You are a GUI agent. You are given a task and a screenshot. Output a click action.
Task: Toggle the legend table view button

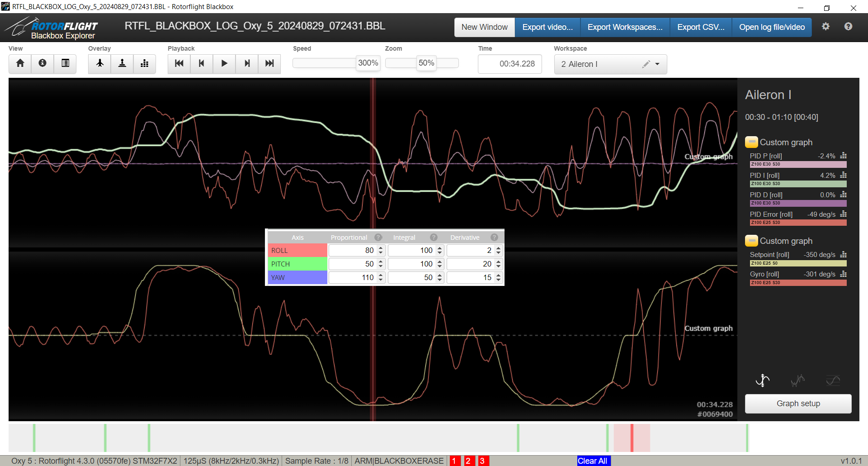65,63
